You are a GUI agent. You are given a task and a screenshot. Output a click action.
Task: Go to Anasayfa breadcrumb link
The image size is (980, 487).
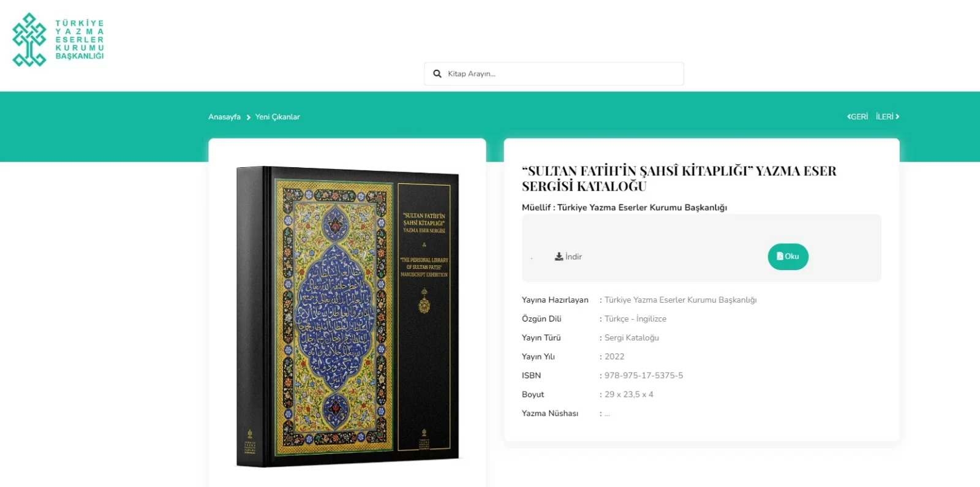224,116
